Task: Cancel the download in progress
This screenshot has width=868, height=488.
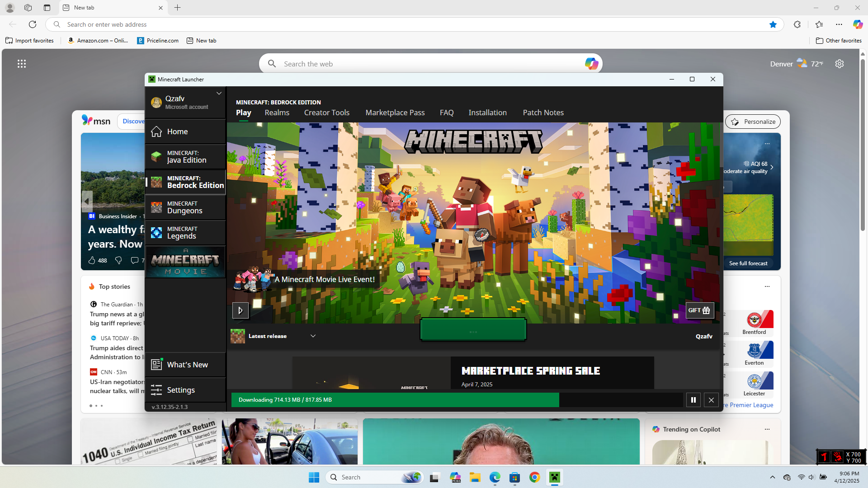Action: point(711,400)
